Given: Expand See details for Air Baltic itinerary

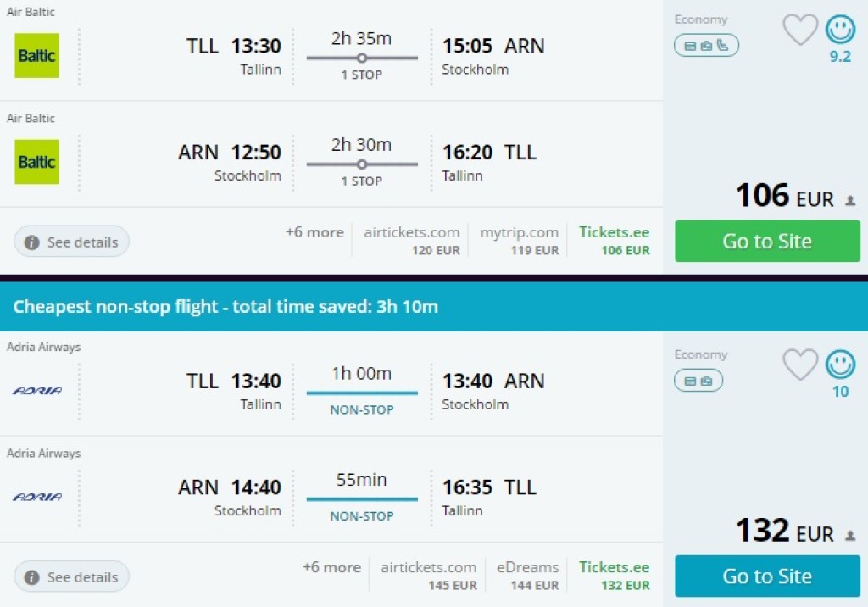Looking at the screenshot, I should pos(72,242).
